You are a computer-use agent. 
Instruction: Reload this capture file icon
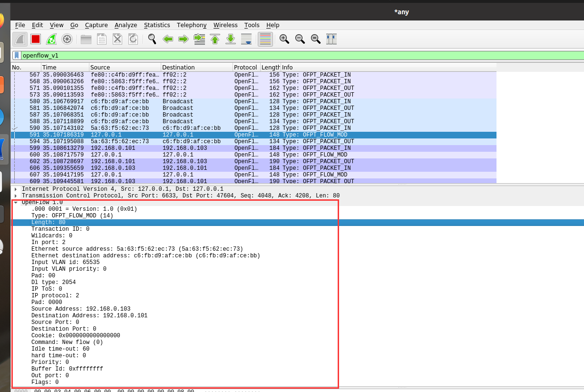133,39
